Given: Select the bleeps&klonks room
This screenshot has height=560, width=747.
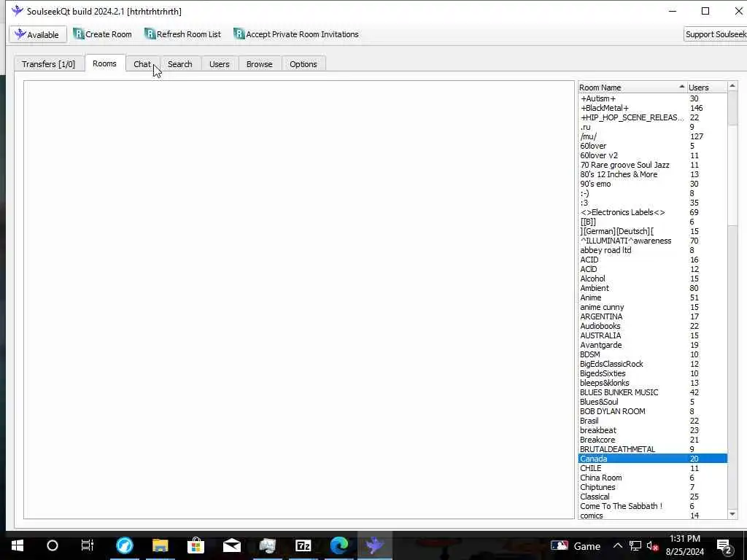Looking at the screenshot, I should [653, 383].
